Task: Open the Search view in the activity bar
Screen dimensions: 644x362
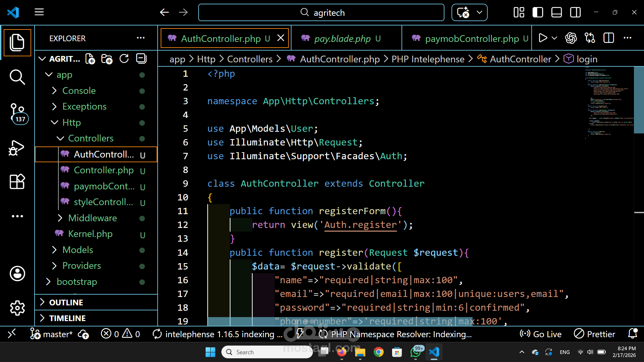Action: point(17,77)
